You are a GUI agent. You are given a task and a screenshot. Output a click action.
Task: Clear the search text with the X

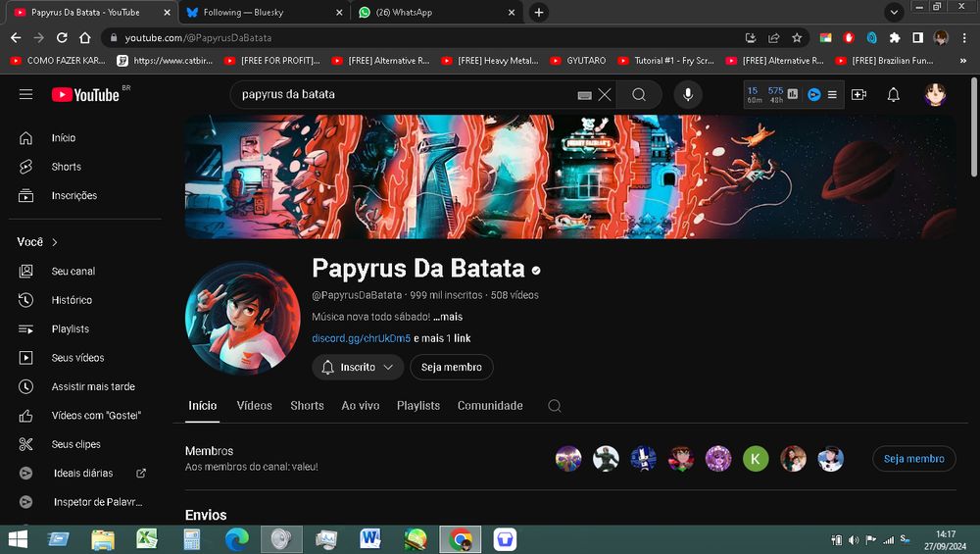[x=605, y=95]
